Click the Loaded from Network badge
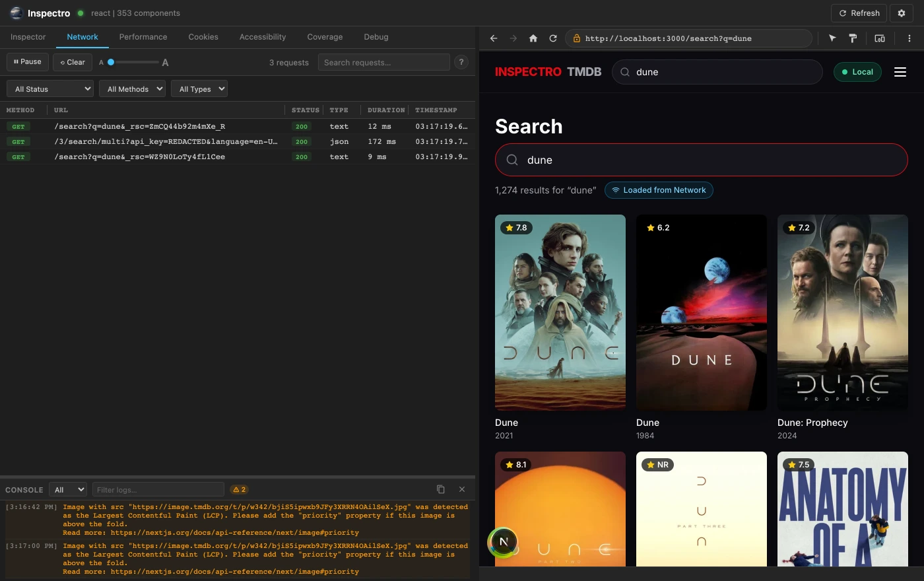Viewport: 924px width, 581px height. pyautogui.click(x=659, y=190)
